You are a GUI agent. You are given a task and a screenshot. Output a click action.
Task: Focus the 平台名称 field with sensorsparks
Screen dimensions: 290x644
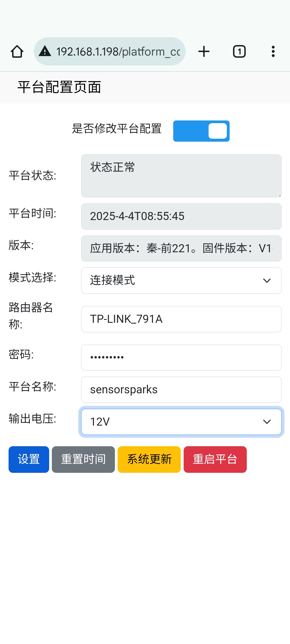click(x=181, y=390)
